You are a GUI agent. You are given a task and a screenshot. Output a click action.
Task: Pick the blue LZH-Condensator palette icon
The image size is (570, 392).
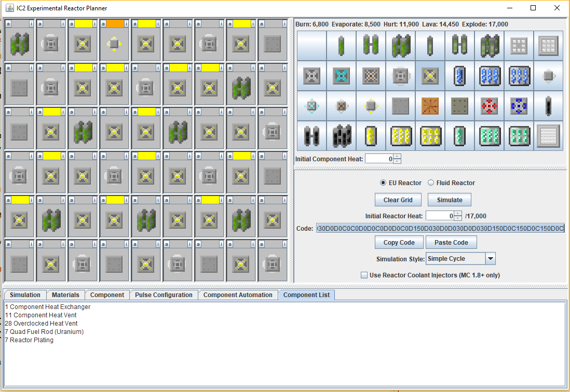coord(519,106)
